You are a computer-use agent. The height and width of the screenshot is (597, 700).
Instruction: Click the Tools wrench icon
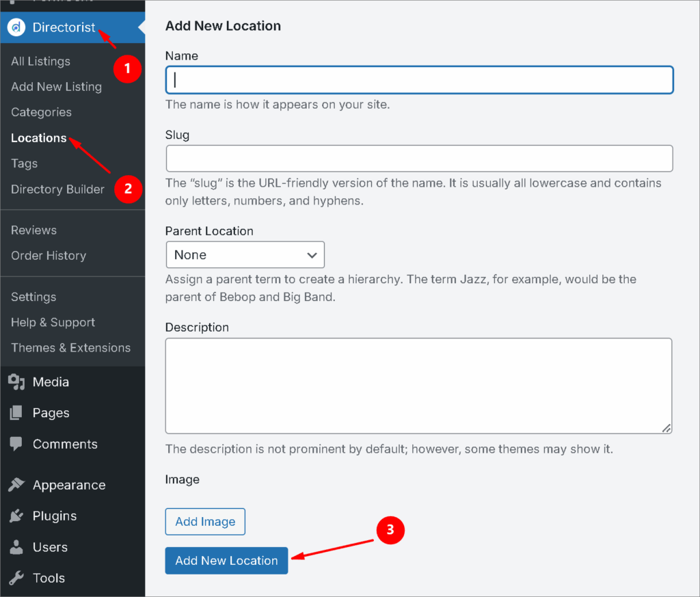(x=16, y=578)
